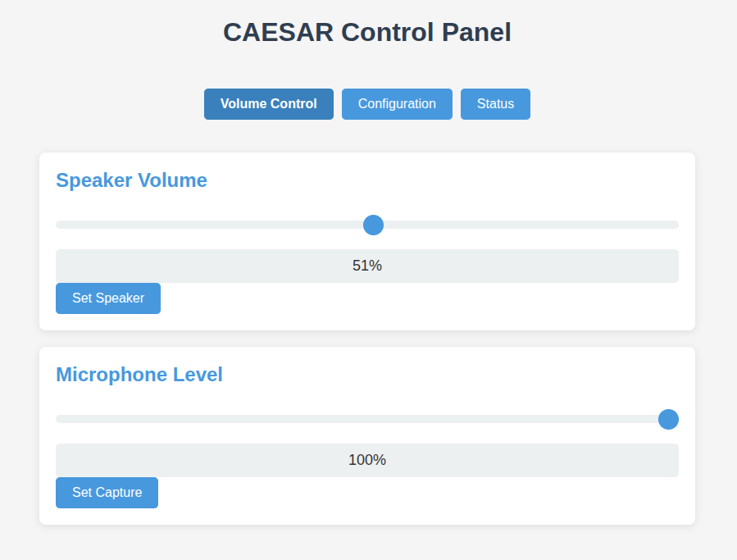
Task: Select the Volume Control tab
Action: coord(268,104)
